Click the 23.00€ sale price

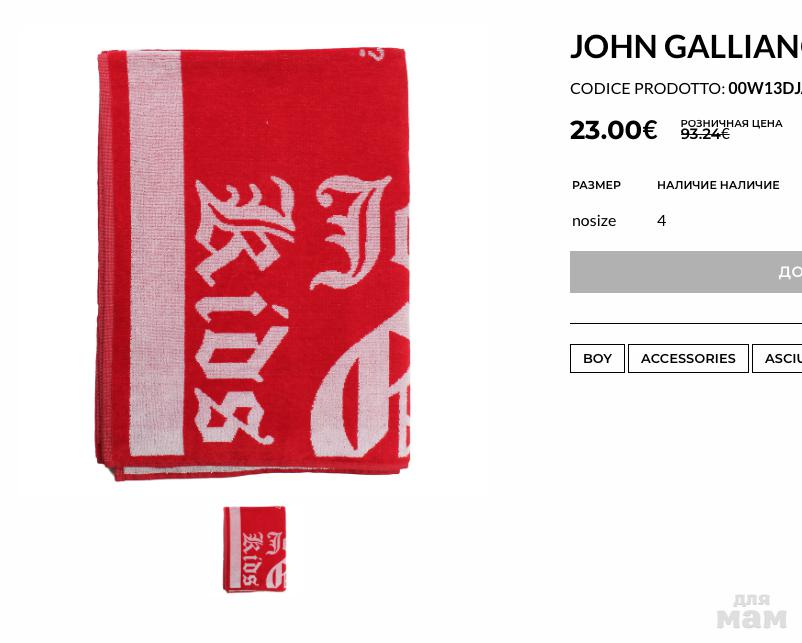[613, 129]
